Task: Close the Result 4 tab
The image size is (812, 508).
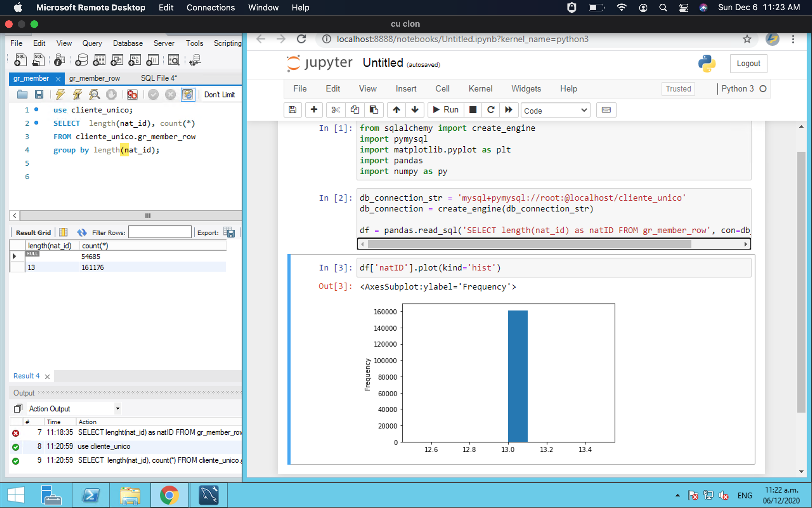Action: [x=47, y=377]
